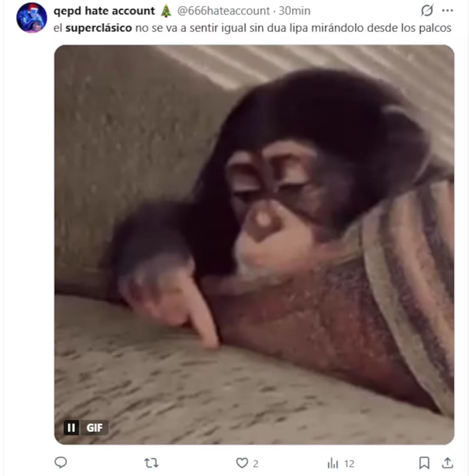
Task: Click the like count number 2
Action: pyautogui.click(x=256, y=464)
